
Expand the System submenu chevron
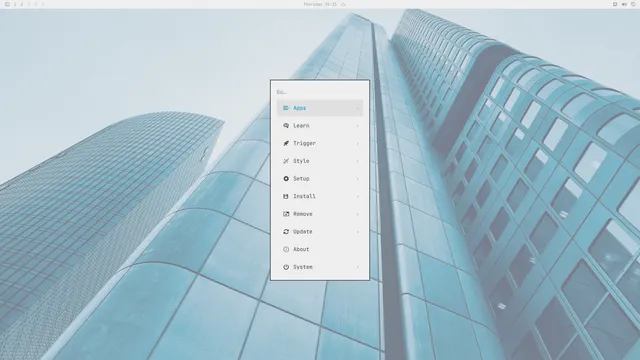point(358,267)
